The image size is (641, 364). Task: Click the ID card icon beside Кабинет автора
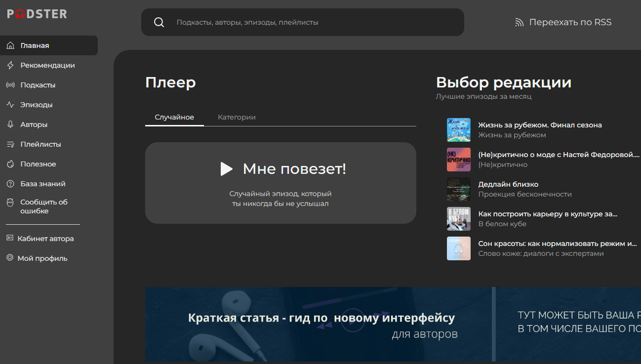10,238
